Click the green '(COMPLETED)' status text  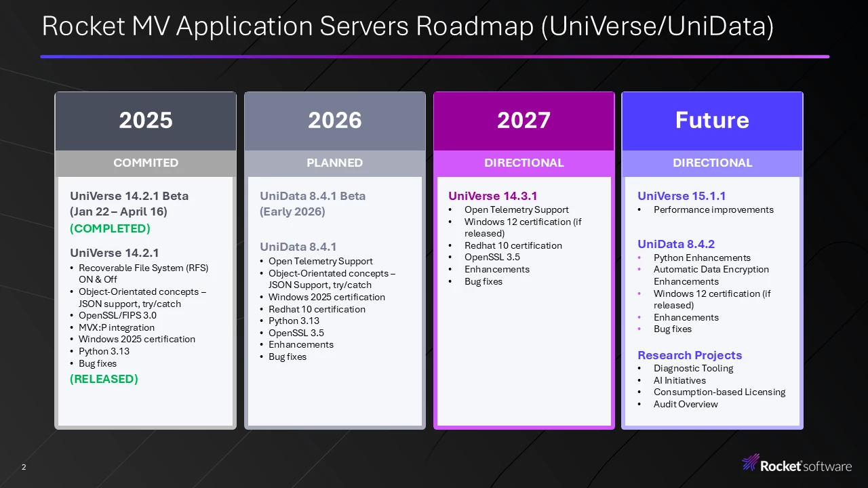click(110, 228)
